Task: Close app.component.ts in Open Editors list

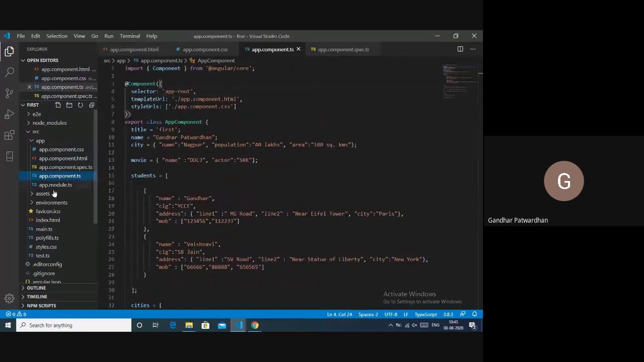Action: [x=29, y=87]
